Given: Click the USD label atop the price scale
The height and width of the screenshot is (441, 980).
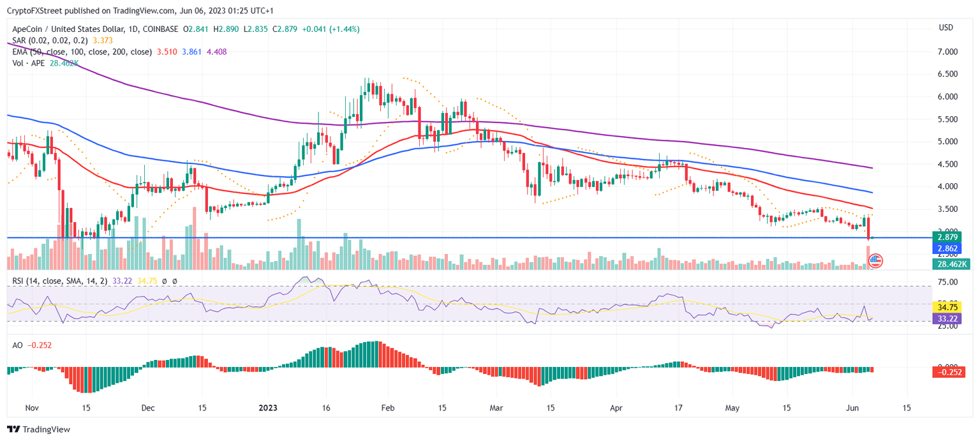Looking at the screenshot, I should [x=947, y=27].
